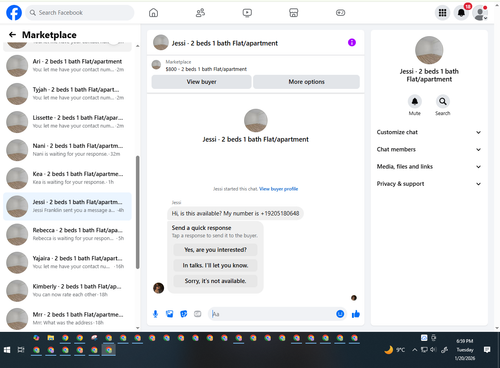Viewport: 500px width, 368px height.
Task: Click sender avatar beside quick responses
Action: (159, 288)
